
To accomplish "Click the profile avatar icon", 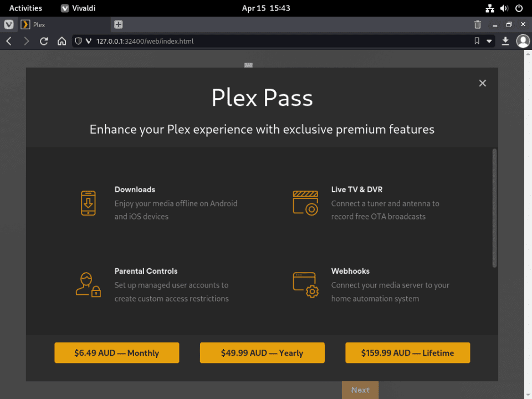I will [523, 41].
